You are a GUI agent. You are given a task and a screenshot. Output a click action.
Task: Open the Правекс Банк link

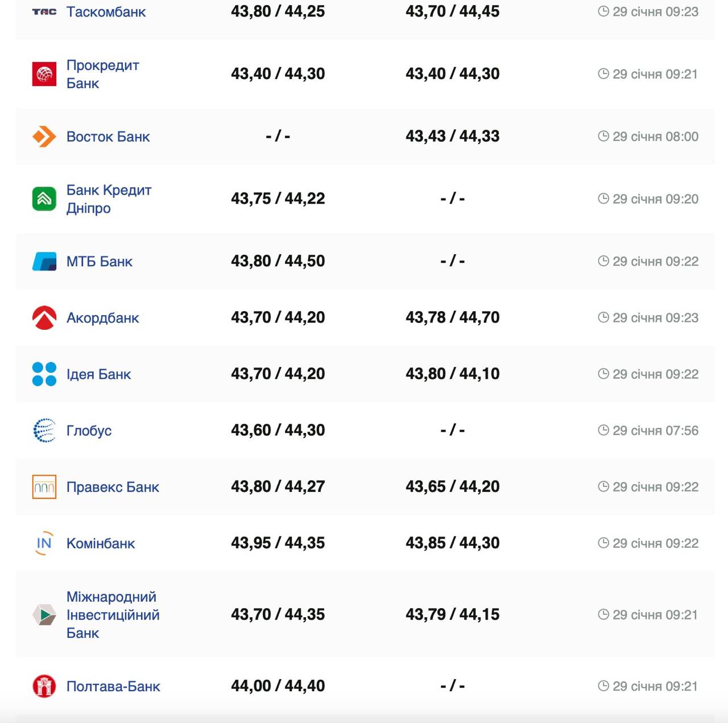pos(113,487)
